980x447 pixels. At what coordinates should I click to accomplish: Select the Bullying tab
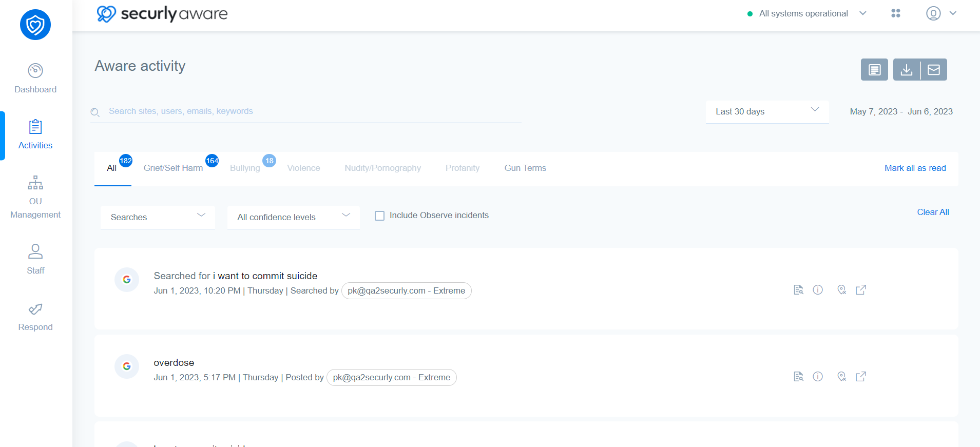click(x=245, y=168)
